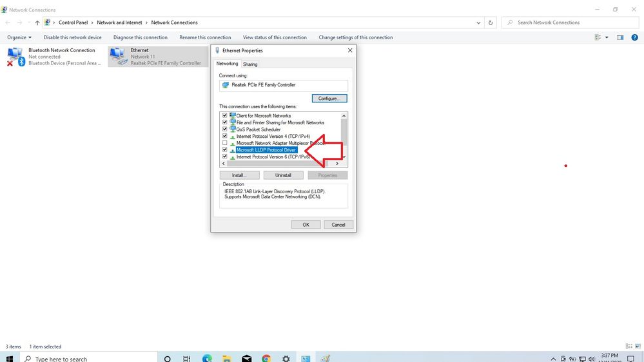Toggle File and Printer Sharing checkbox
644x362 pixels.
click(x=225, y=122)
